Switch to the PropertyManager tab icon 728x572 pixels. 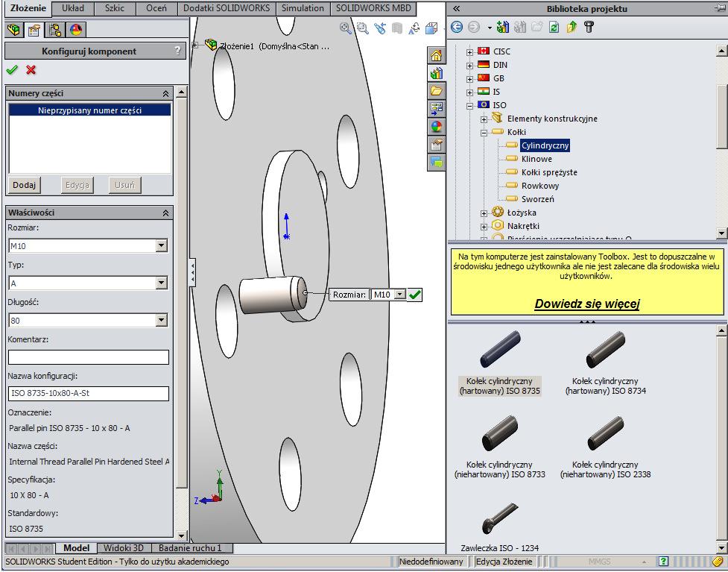tap(34, 30)
